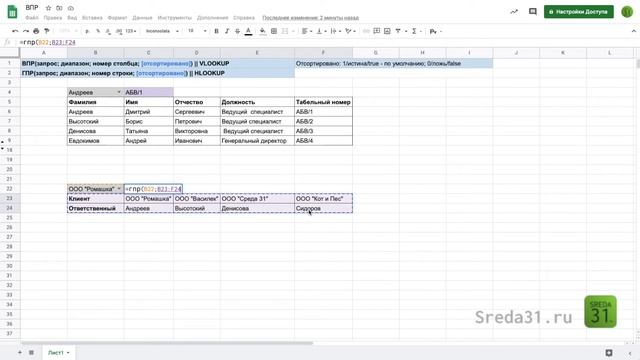This screenshot has width=640, height=360.
Task: Star the ВПР document
Action: (49, 8)
